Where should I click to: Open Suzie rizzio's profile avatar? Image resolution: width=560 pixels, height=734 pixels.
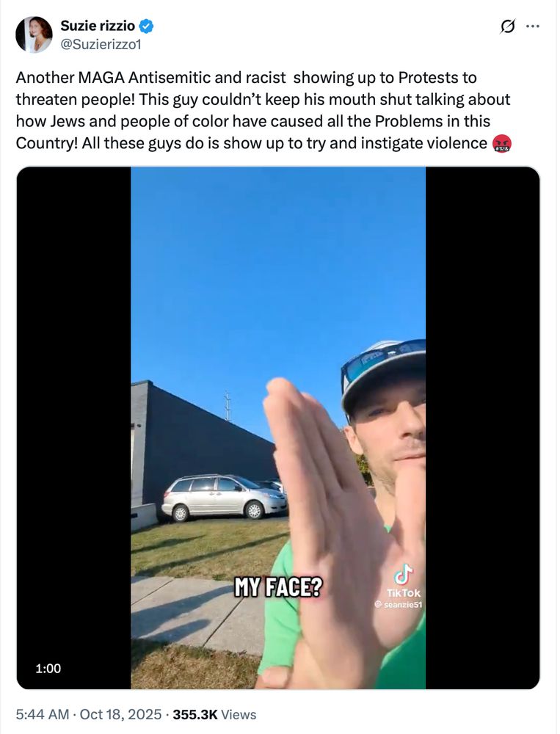(x=34, y=34)
